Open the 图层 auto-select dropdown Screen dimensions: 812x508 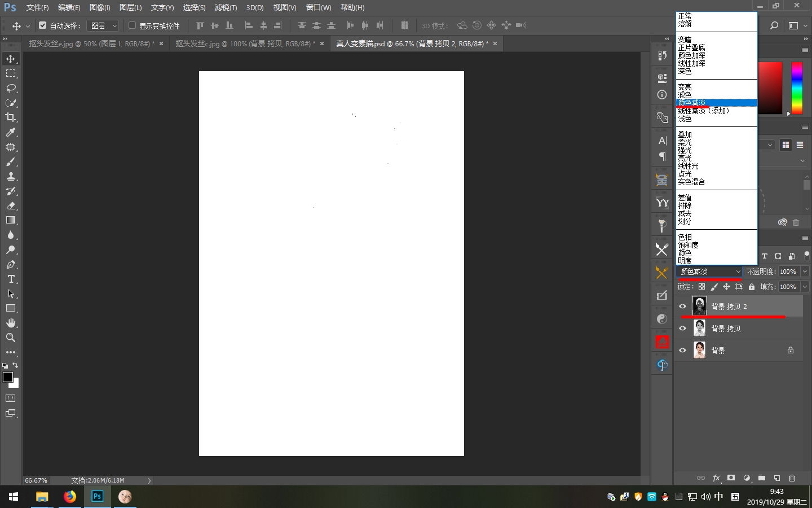[x=104, y=25]
